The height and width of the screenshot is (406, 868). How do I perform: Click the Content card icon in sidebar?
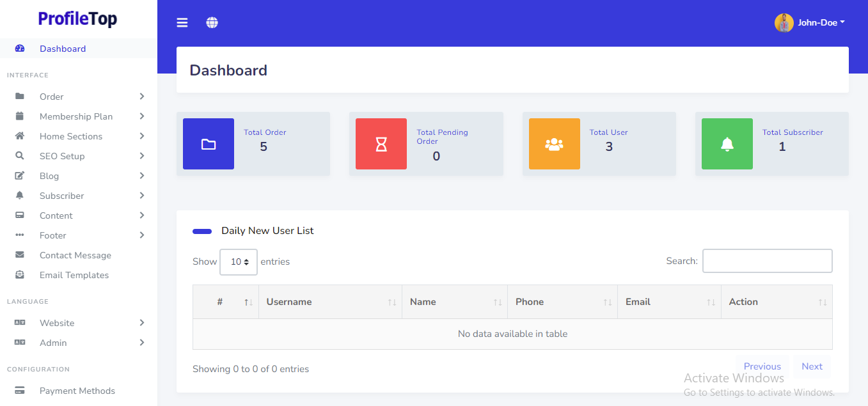click(x=20, y=215)
